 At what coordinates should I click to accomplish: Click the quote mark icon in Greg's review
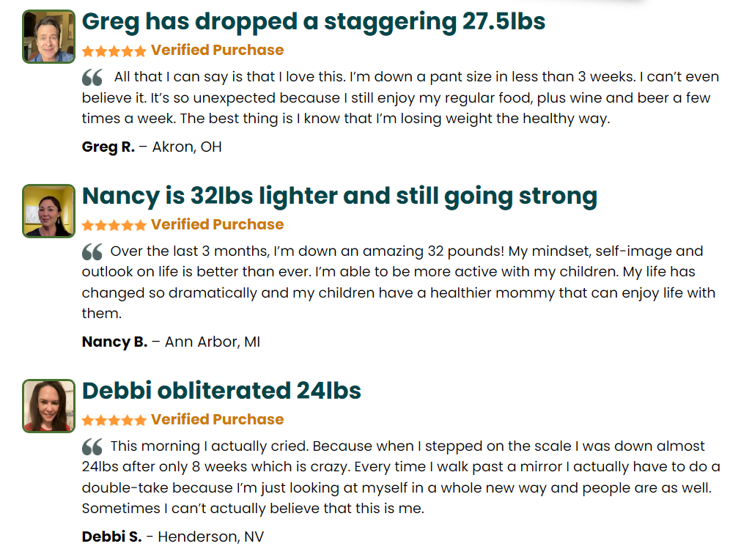pos(92,78)
